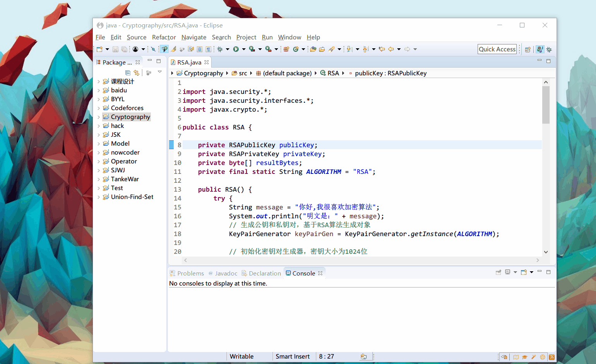596x364 pixels.
Task: Click the Open Type icon in toolbar
Action: click(x=313, y=49)
